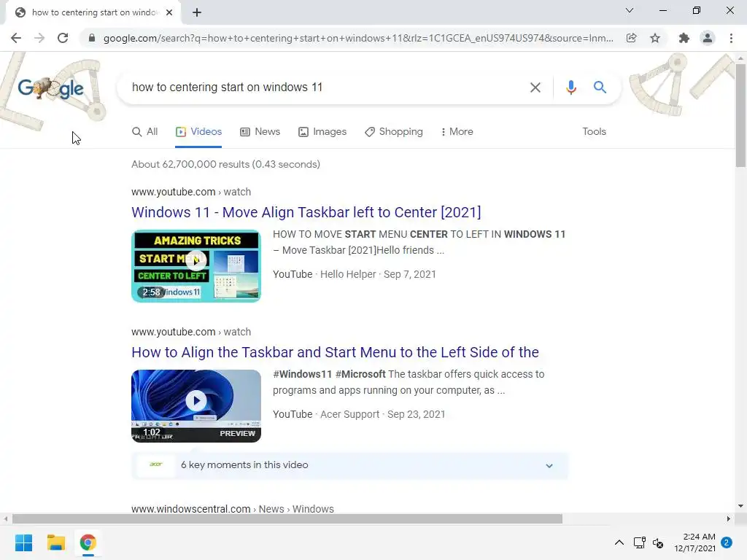Image resolution: width=747 pixels, height=560 pixels.
Task: Start voice search with microphone
Action: 571,87
